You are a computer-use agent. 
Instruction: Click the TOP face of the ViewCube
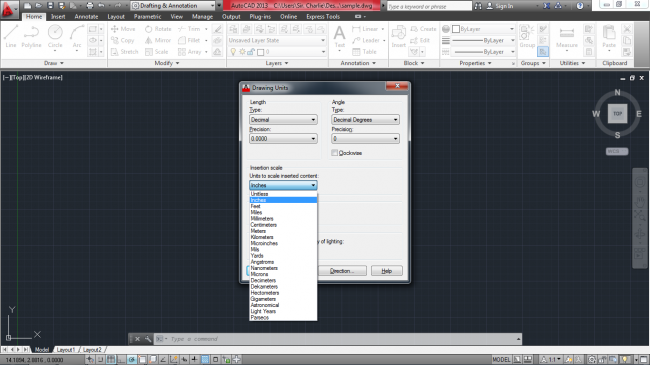point(617,114)
